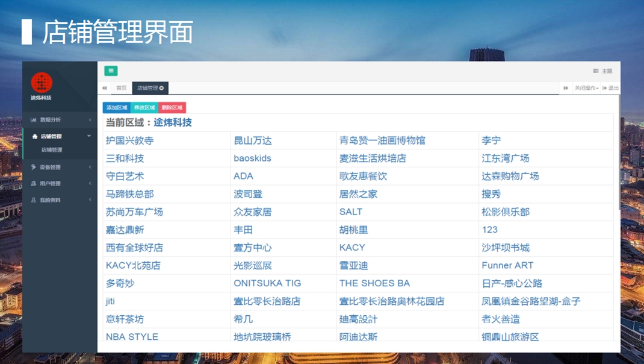Click the red 途炜科技 logo in the sidebar
This screenshot has height=364, width=644.
[42, 83]
